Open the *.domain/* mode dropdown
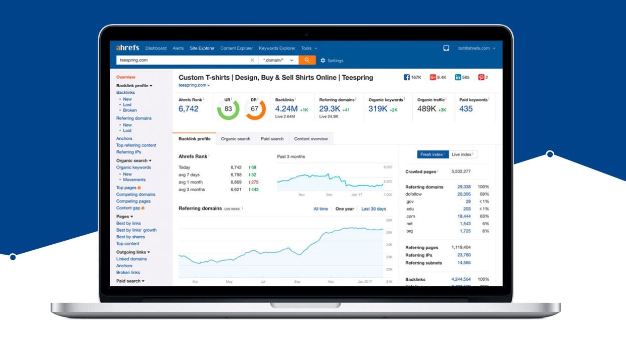 [x=278, y=60]
